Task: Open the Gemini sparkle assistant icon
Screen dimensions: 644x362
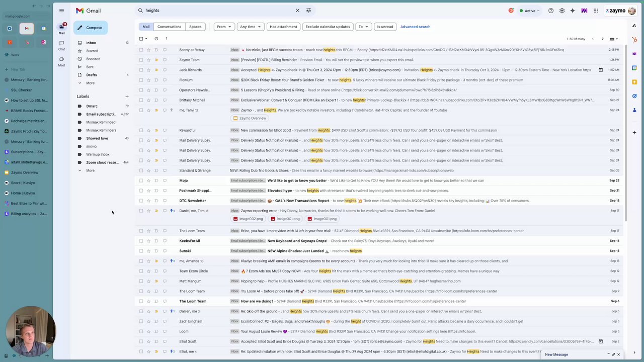Action: (x=573, y=11)
